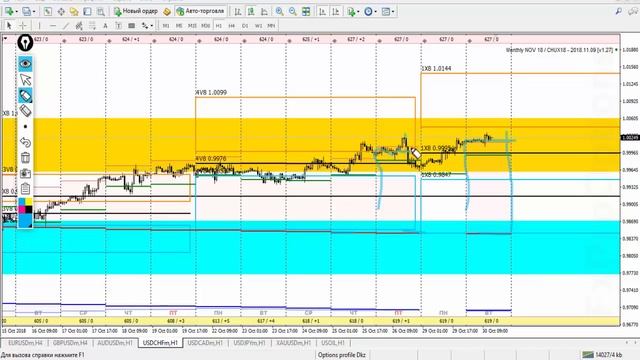This screenshot has height=360, width=640.
Task: Set timeframe to W1
Action: point(258,26)
